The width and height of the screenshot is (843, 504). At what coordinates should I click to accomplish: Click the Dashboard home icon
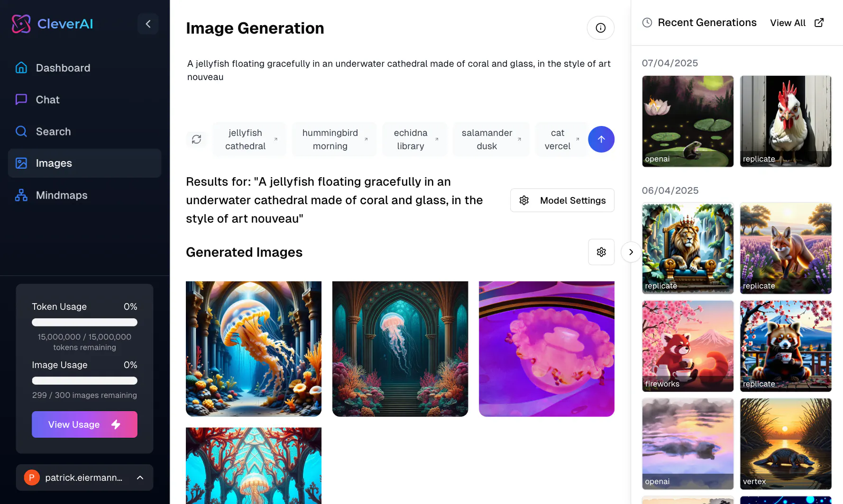click(x=21, y=68)
